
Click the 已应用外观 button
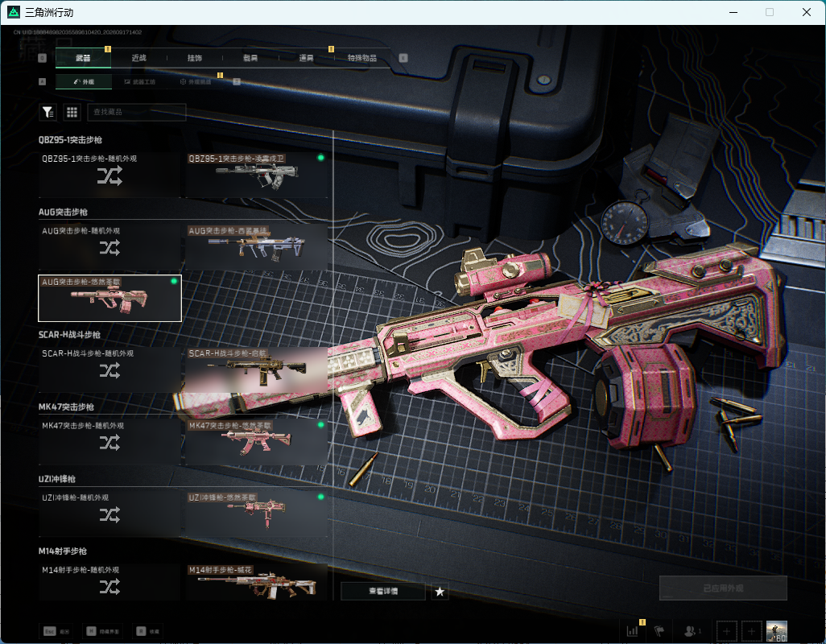click(723, 588)
